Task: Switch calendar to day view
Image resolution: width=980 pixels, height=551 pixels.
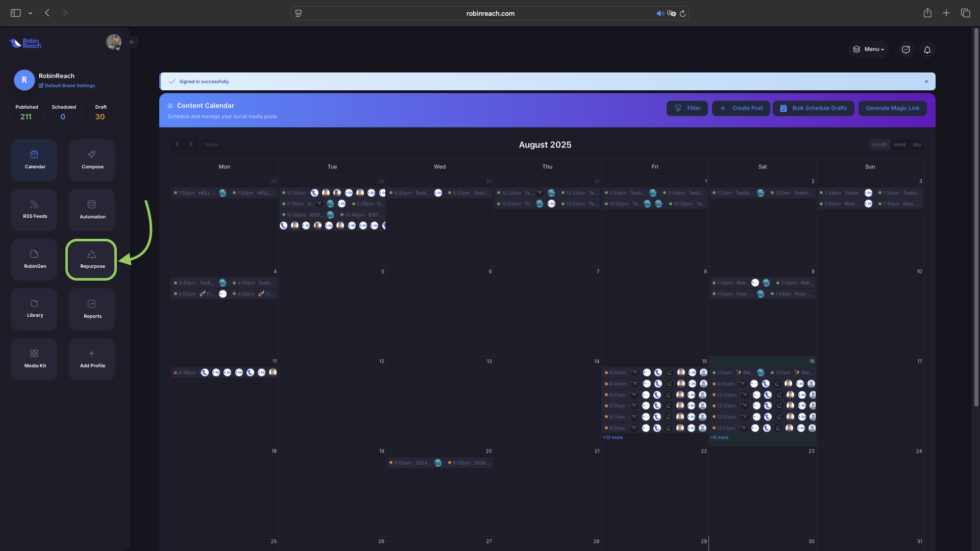Action: pos(917,144)
